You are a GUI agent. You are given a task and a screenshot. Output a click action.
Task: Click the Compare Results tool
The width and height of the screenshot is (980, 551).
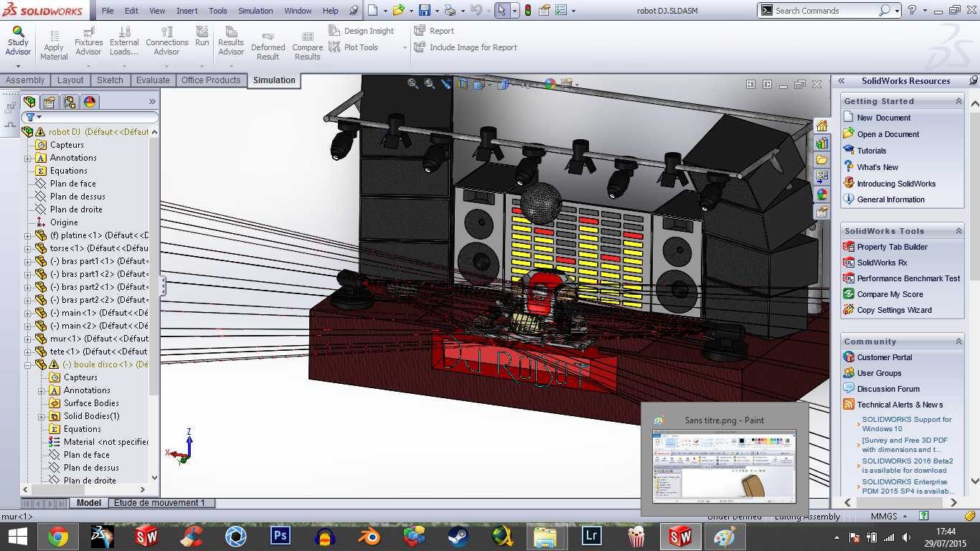click(x=307, y=47)
